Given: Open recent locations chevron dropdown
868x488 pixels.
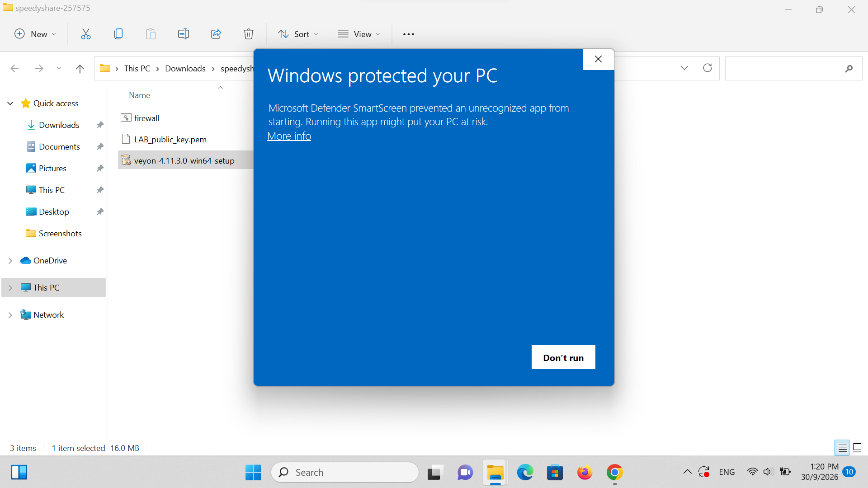Looking at the screenshot, I should (59, 68).
